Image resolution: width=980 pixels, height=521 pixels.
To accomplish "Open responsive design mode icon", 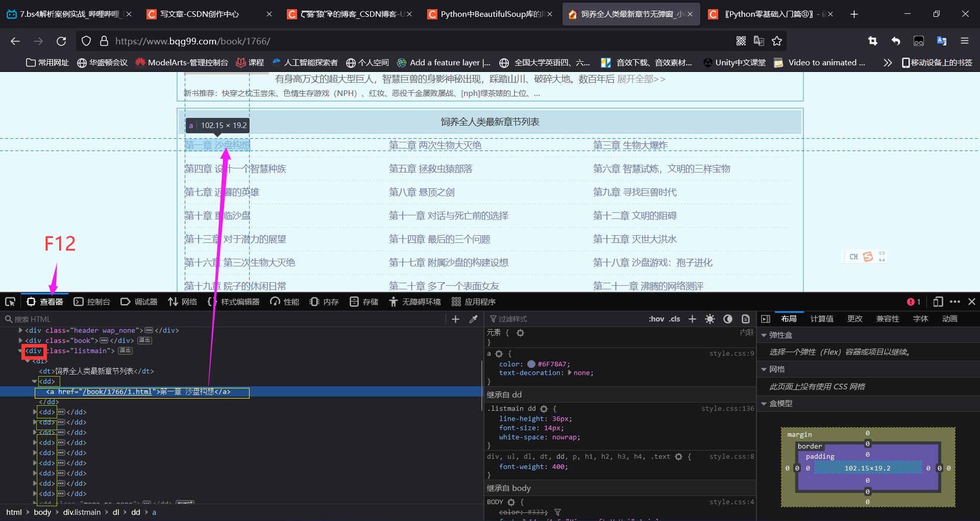I will click(938, 302).
